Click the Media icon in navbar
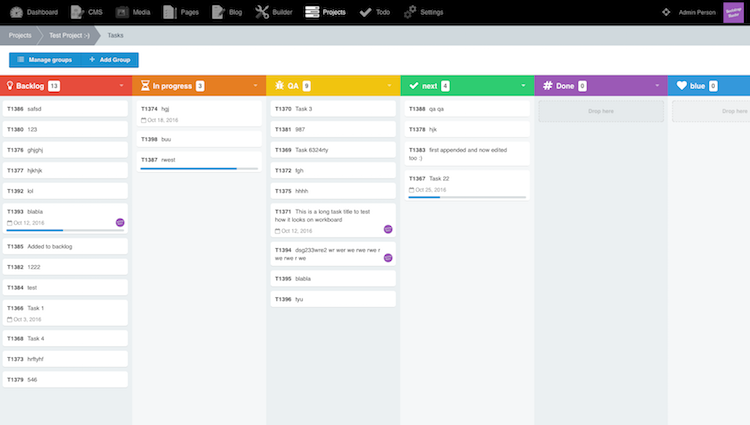Screen dimensions: 750x425 tap(122, 12)
